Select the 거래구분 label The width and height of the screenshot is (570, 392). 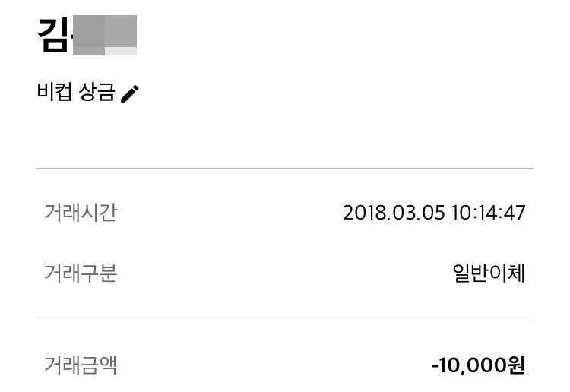tap(81, 273)
